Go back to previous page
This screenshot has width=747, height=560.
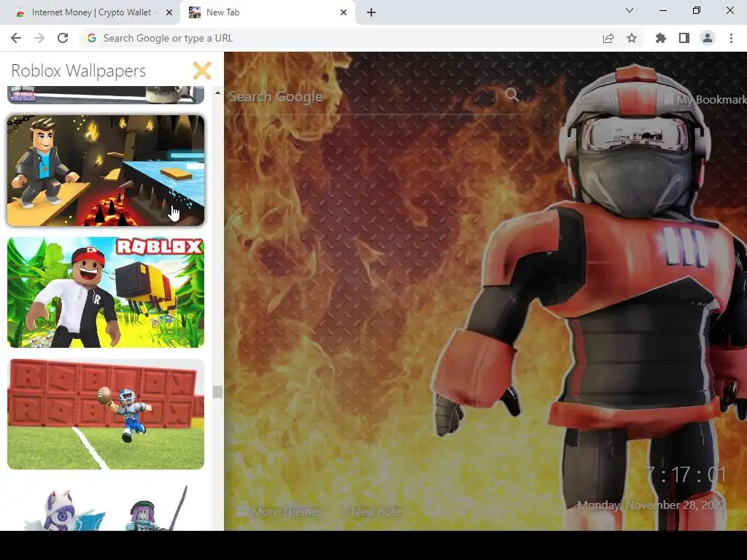16,38
